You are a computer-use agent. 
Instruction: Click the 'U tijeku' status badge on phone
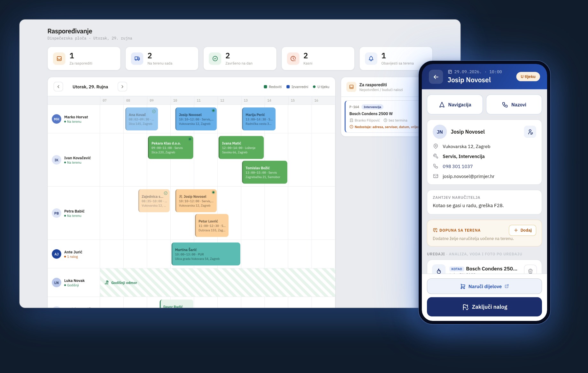point(528,77)
